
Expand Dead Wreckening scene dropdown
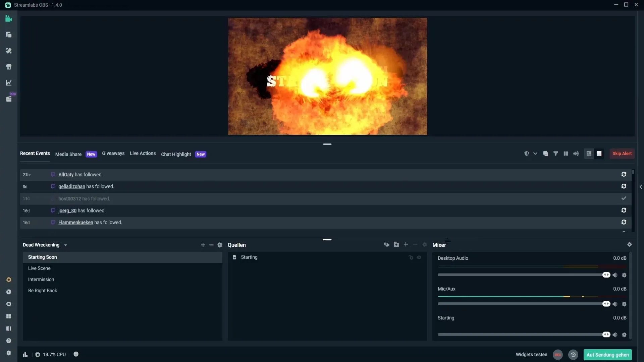click(65, 245)
